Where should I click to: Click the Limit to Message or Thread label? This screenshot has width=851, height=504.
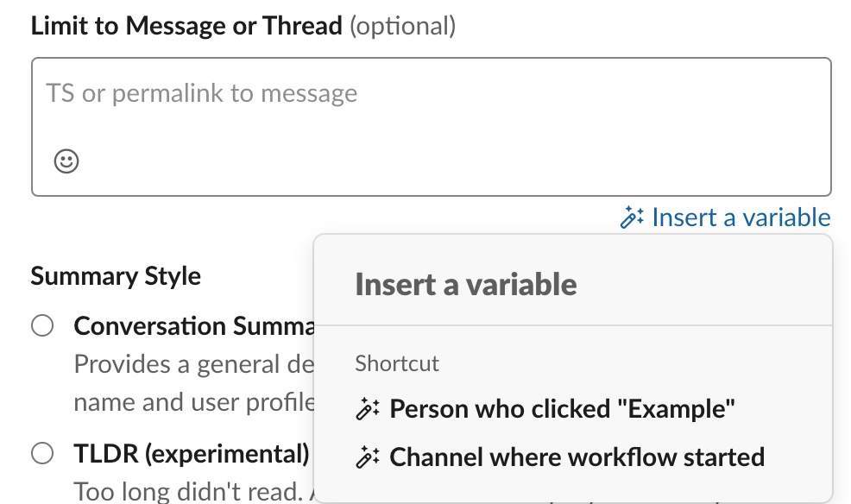click(x=186, y=26)
